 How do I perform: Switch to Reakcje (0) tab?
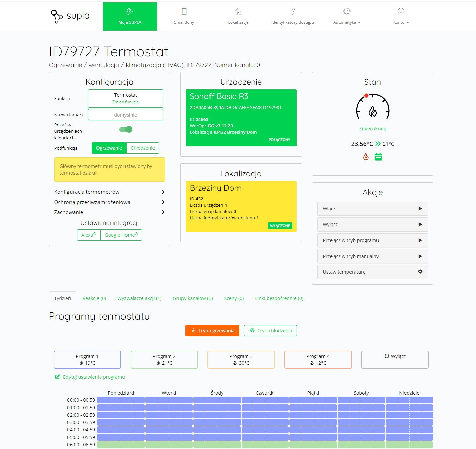[94, 298]
